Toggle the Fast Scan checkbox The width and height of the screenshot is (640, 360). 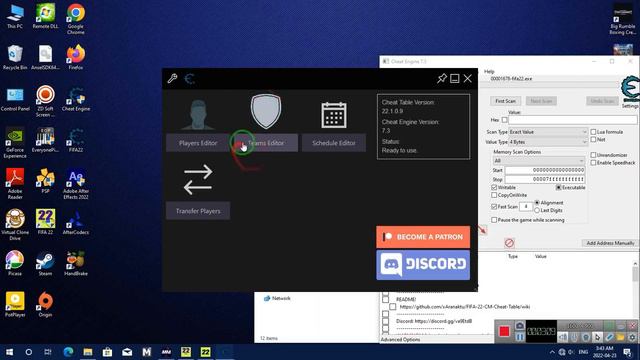click(x=494, y=207)
